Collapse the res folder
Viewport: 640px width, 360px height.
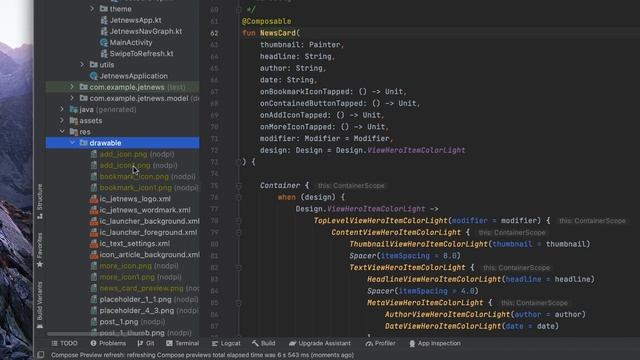[x=62, y=131]
